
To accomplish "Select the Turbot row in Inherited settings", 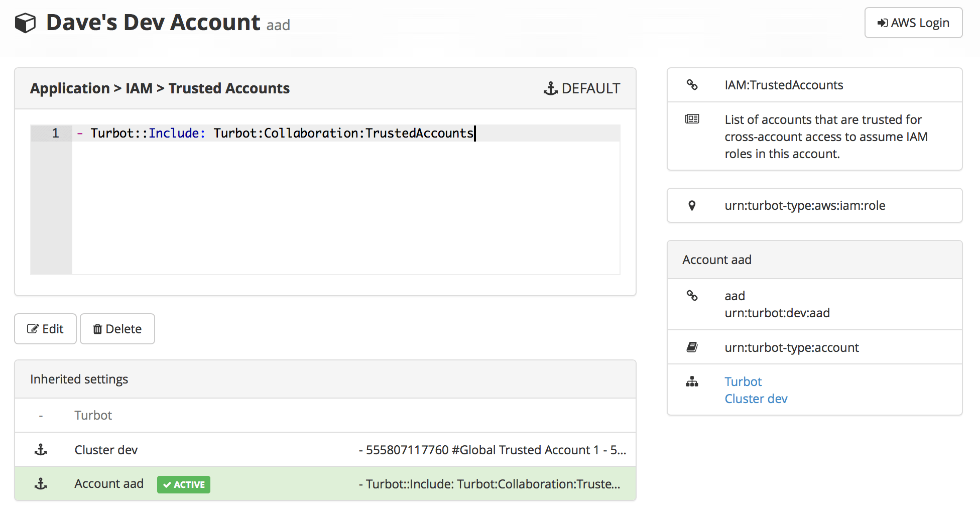I will (x=325, y=415).
